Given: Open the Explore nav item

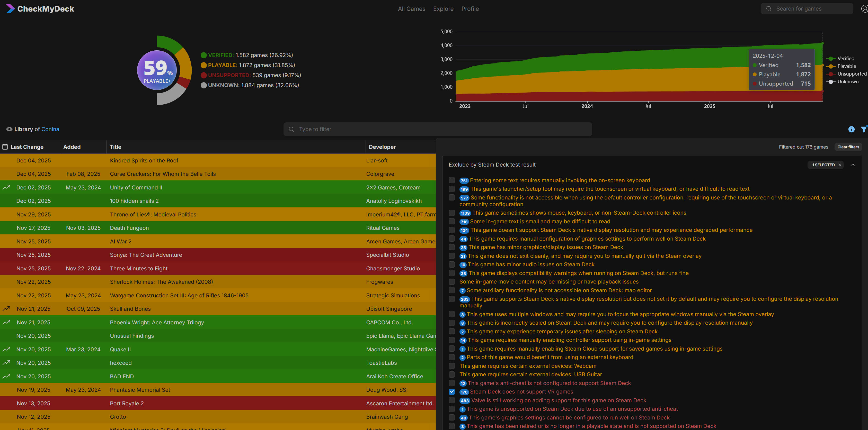Looking at the screenshot, I should (443, 9).
